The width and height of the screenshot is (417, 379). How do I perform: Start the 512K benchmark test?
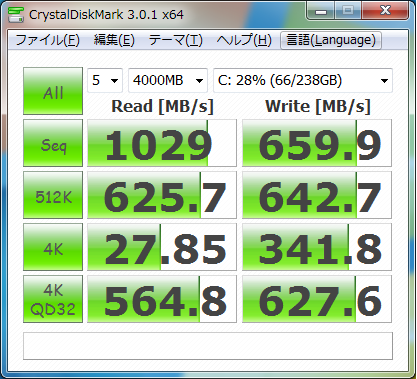(x=53, y=195)
